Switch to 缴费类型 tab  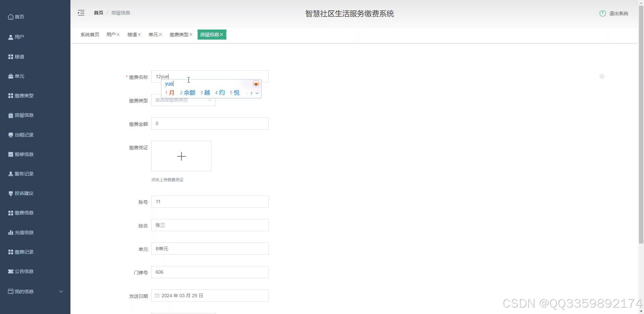pos(179,35)
